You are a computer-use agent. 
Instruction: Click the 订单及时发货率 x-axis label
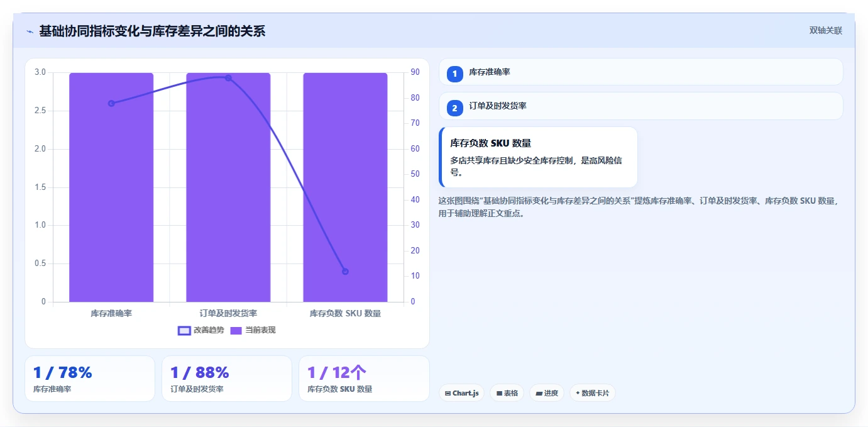[228, 313]
